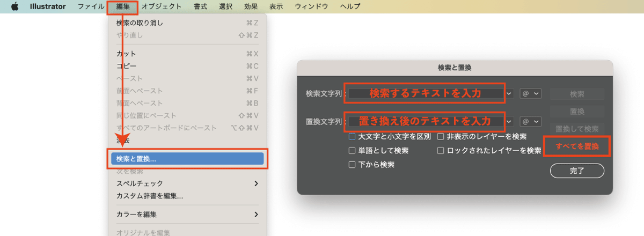The image size is (644, 236).
Task: Choose カット in the edit menu
Action: point(187,54)
